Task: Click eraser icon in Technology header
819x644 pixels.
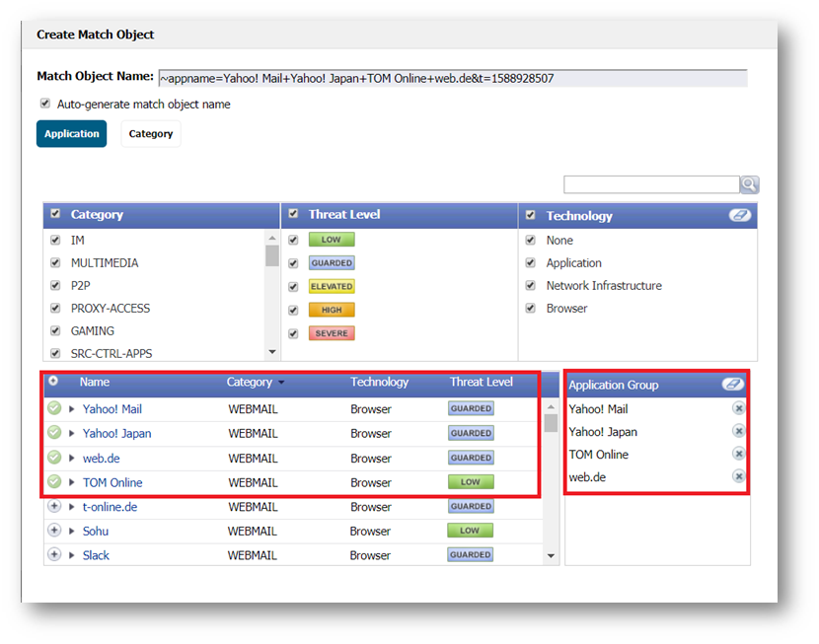Action: click(x=739, y=215)
